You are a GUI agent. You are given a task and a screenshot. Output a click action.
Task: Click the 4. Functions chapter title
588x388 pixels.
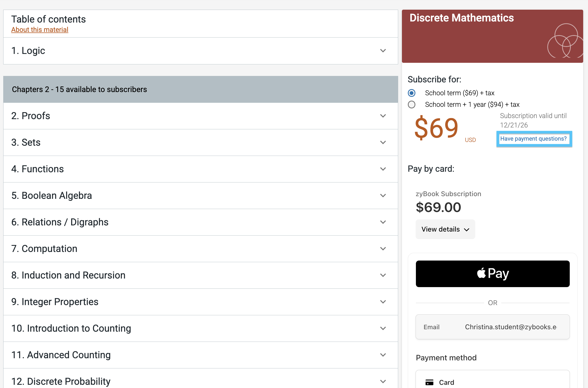[x=38, y=169]
